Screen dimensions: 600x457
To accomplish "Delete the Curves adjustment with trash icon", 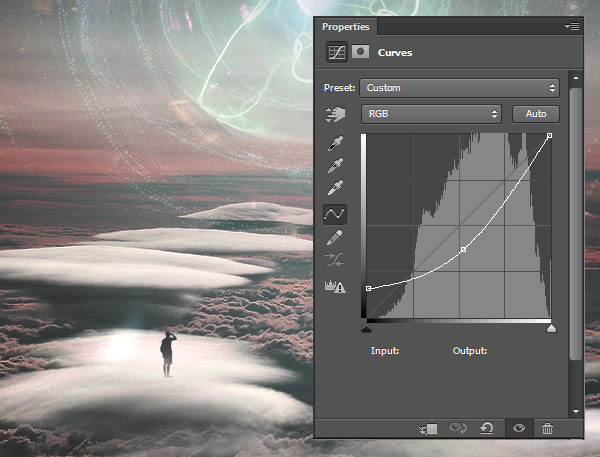I will (547, 428).
